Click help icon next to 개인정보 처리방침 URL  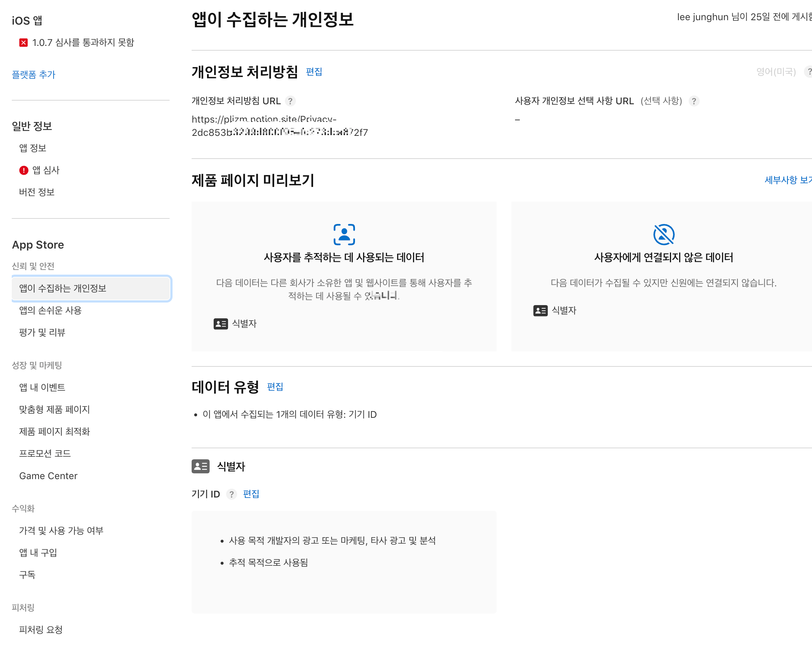click(290, 101)
